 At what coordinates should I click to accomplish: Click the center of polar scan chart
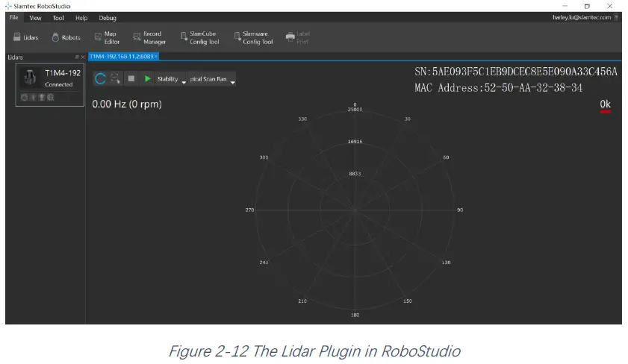click(x=355, y=210)
